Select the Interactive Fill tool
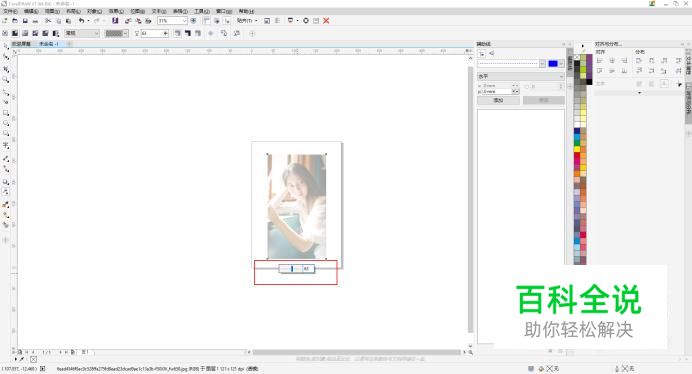Image resolution: width=692 pixels, height=374 pixels. pos(6,215)
